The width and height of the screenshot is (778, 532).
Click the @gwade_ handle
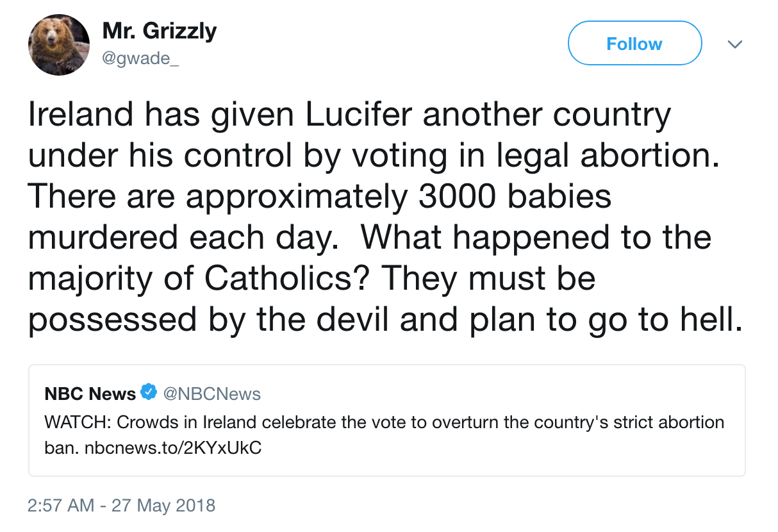(x=137, y=58)
